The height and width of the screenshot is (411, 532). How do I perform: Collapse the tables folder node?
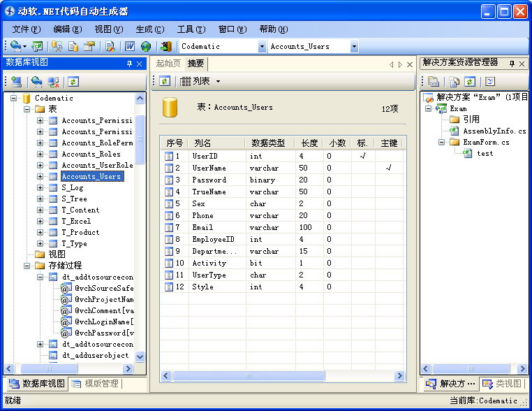coord(27,109)
